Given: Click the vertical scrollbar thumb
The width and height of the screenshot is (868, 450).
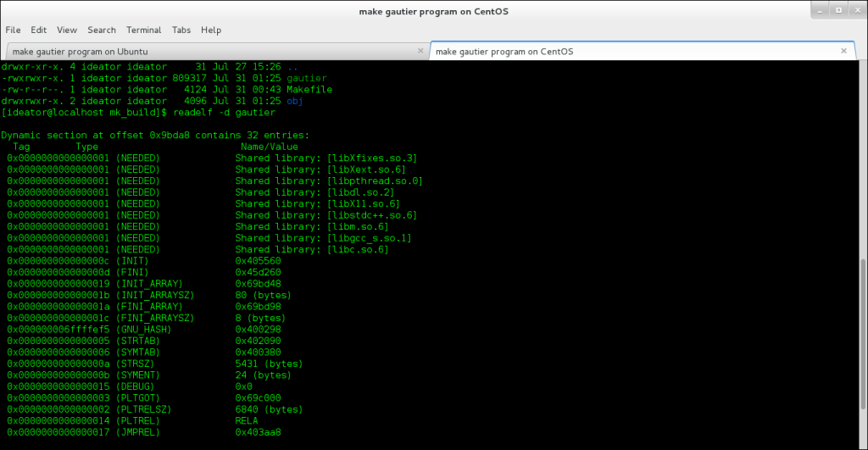Looking at the screenshot, I should click(x=862, y=334).
